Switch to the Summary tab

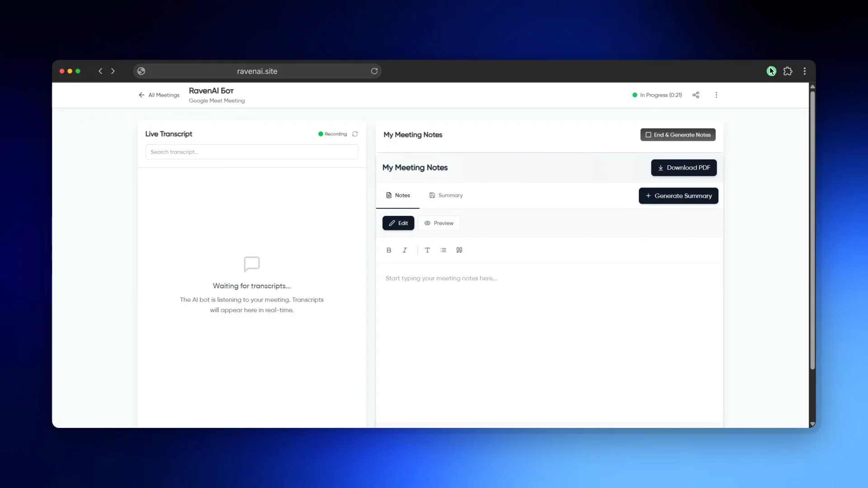point(446,195)
